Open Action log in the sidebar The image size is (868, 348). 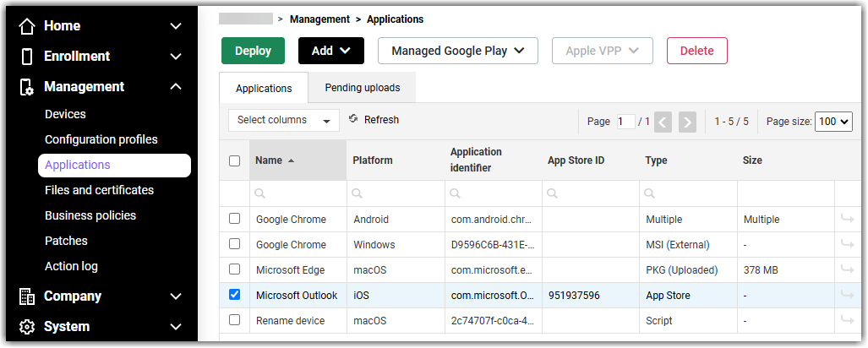71,266
